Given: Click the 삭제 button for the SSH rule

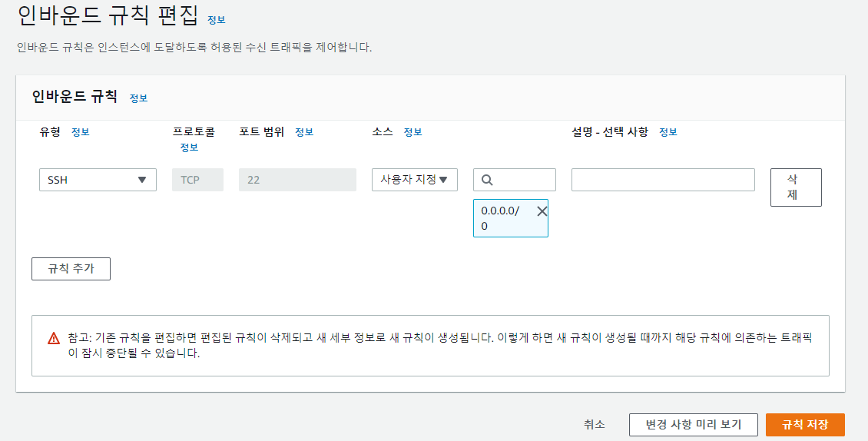Looking at the screenshot, I should [x=796, y=187].
